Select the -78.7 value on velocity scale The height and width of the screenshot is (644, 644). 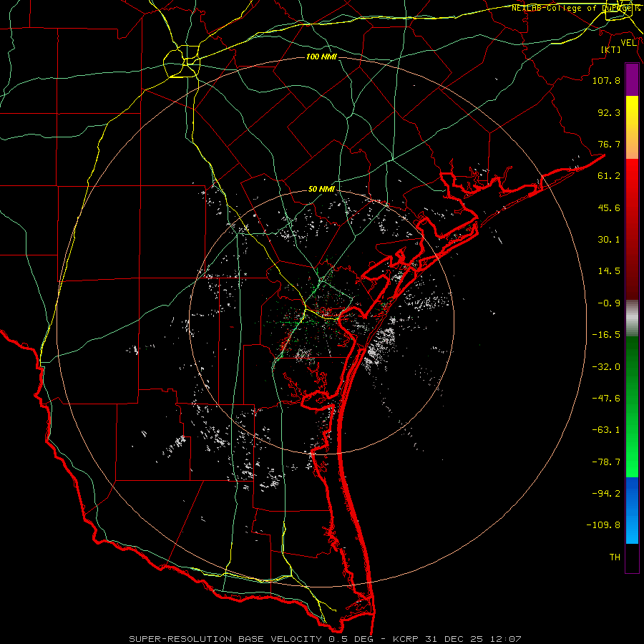pos(606,462)
